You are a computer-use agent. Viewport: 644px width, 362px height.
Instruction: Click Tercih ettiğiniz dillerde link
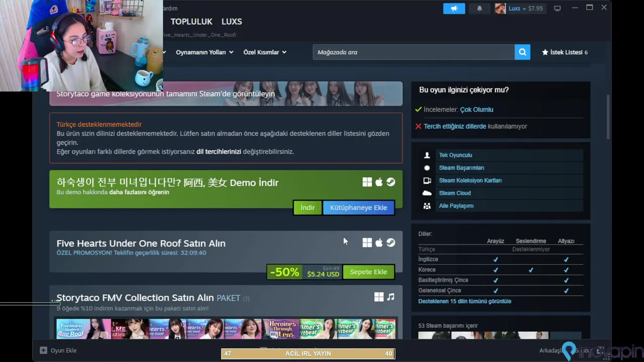coord(455,126)
